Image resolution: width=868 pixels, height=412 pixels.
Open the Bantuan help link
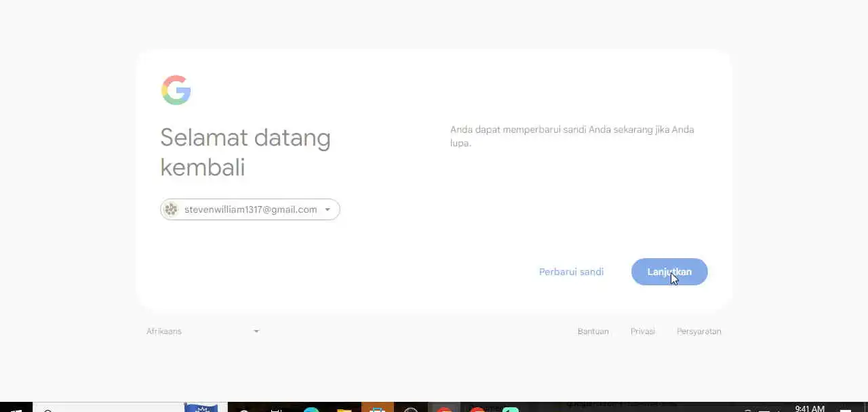pos(593,331)
